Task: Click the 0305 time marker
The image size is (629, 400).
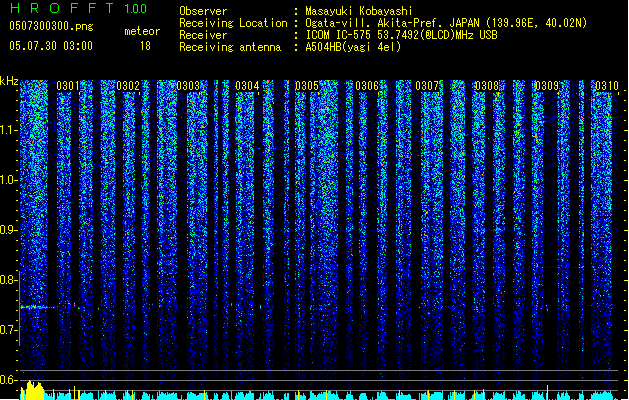Action: pyautogui.click(x=307, y=86)
